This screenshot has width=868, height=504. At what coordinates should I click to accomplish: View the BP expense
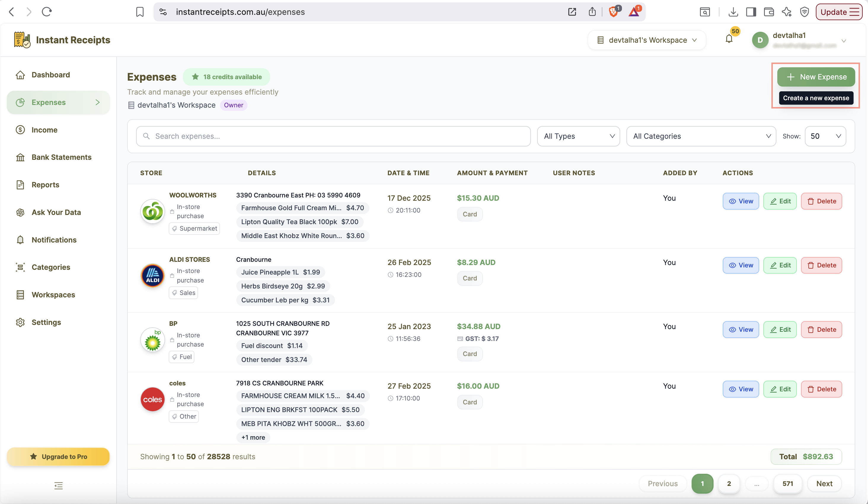coord(741,330)
